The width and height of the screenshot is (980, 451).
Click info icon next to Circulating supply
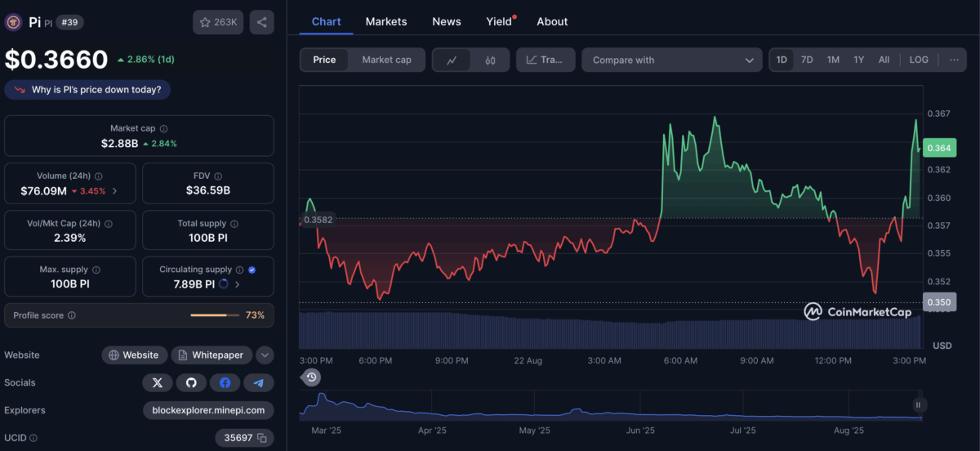pyautogui.click(x=239, y=270)
